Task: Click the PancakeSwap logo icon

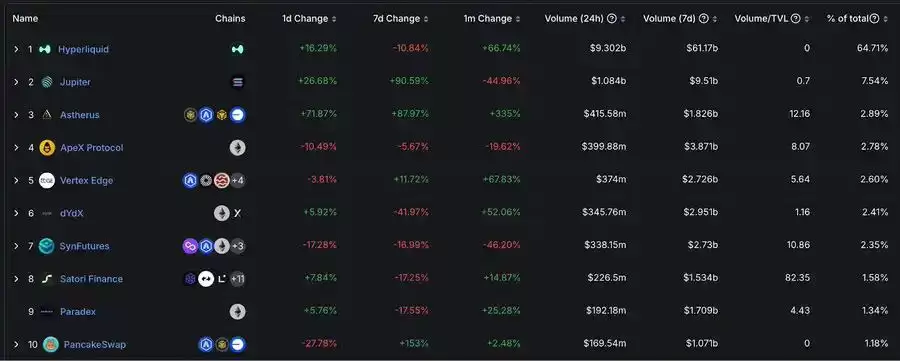Action: click(x=51, y=344)
